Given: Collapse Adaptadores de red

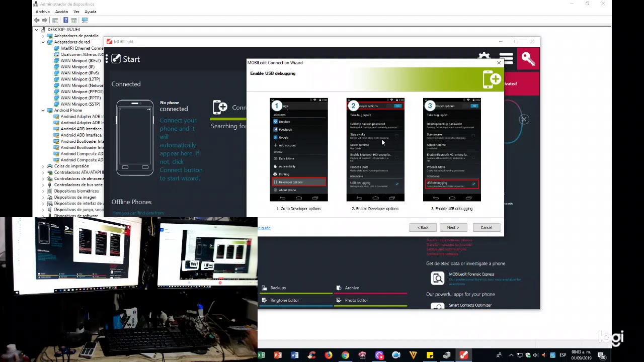Looking at the screenshot, I should (43, 42).
